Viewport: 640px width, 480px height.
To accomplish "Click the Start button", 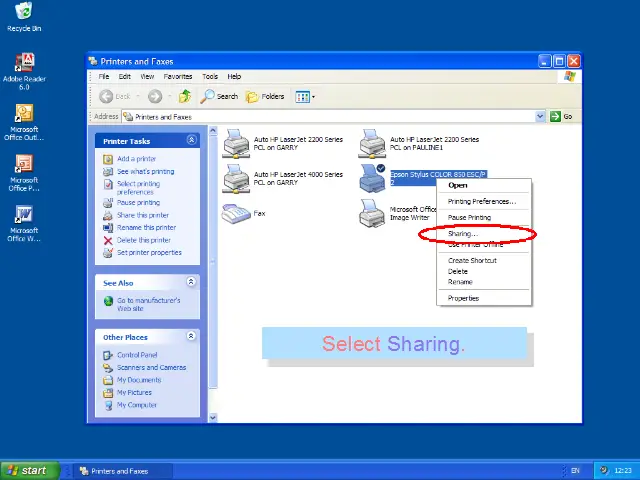I will [30, 471].
